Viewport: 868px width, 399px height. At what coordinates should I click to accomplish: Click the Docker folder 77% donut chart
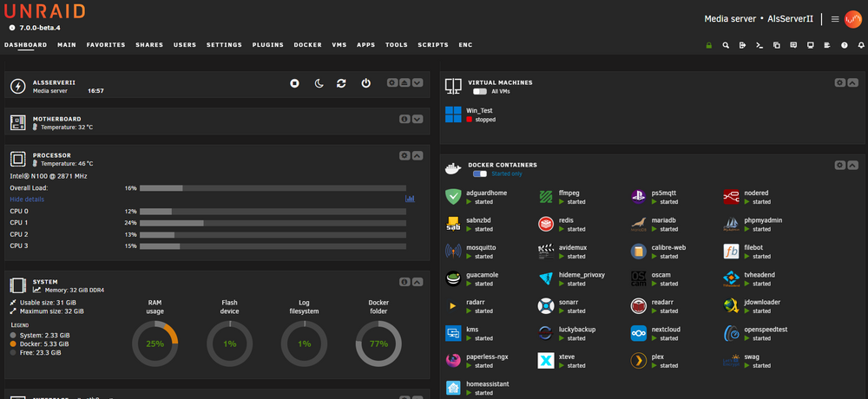(x=378, y=343)
